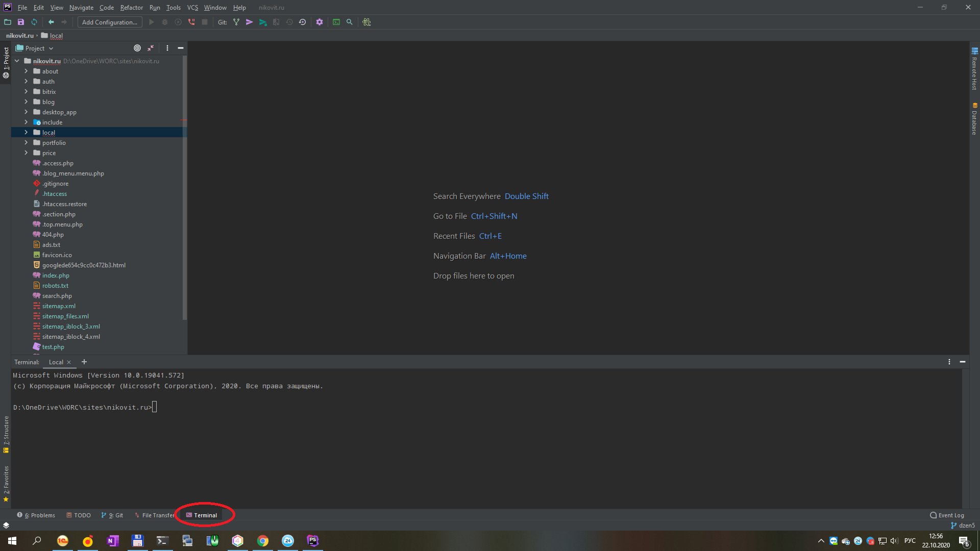Click the Git rollback icon

click(x=303, y=22)
